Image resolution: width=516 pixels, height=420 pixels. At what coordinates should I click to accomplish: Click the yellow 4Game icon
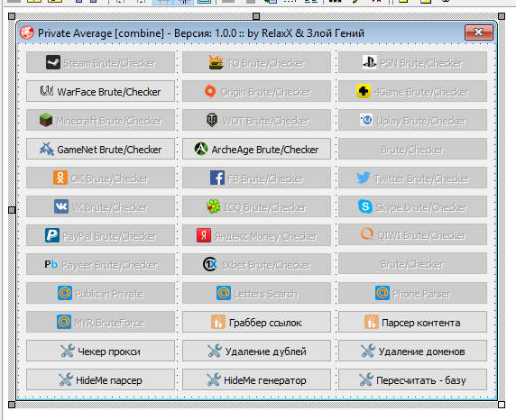(x=364, y=91)
